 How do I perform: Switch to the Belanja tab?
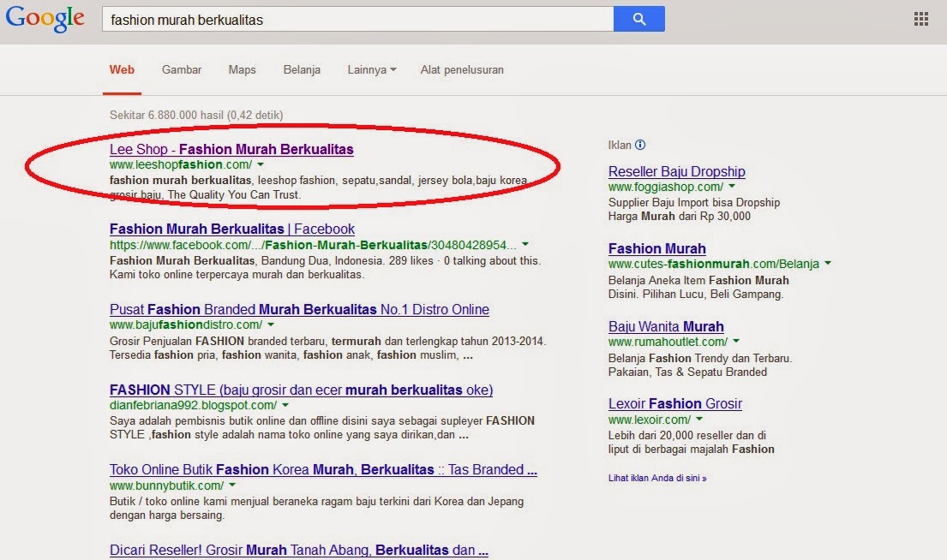(302, 70)
